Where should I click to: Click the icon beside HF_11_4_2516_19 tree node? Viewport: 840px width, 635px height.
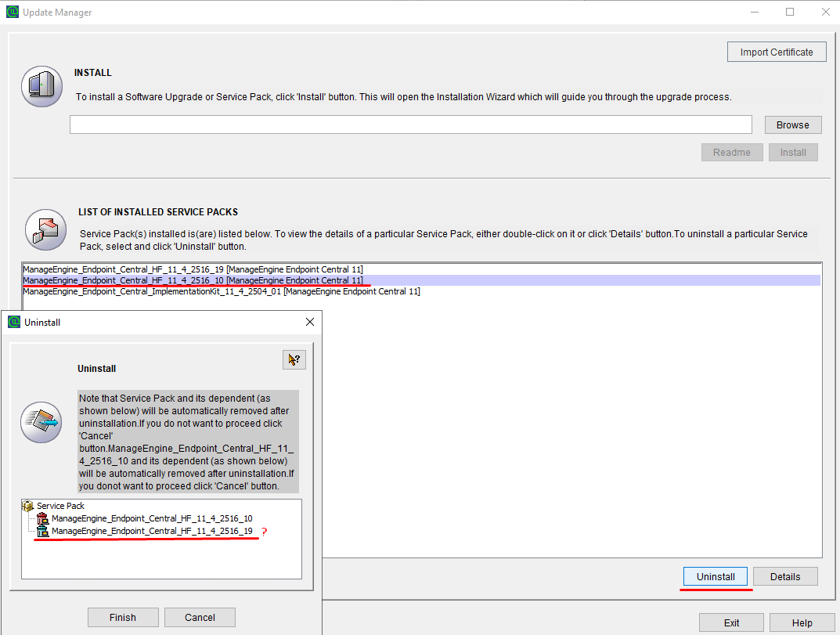42,531
